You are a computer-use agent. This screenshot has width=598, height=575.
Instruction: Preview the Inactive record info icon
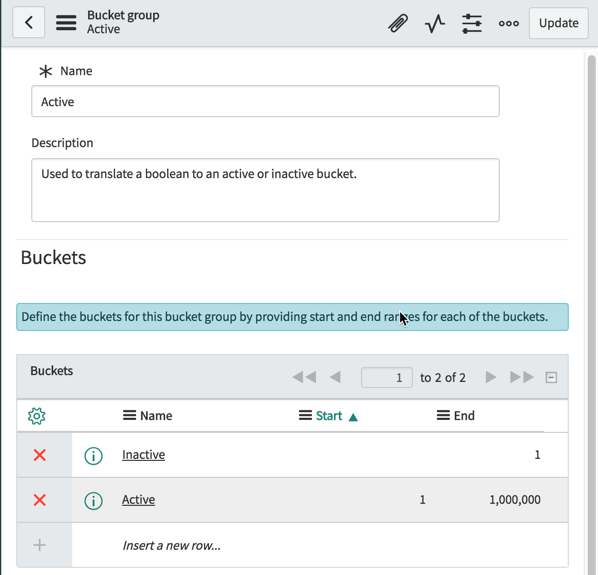(93, 456)
